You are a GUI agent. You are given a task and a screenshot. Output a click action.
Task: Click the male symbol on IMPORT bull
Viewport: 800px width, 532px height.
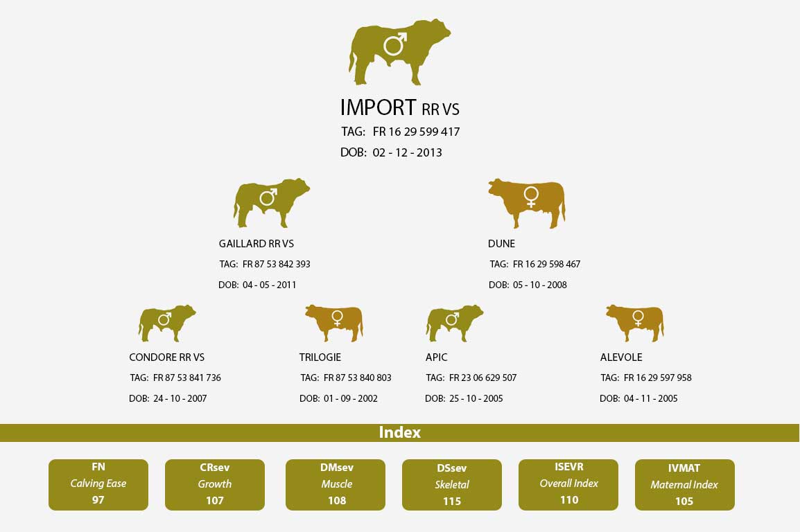click(395, 44)
